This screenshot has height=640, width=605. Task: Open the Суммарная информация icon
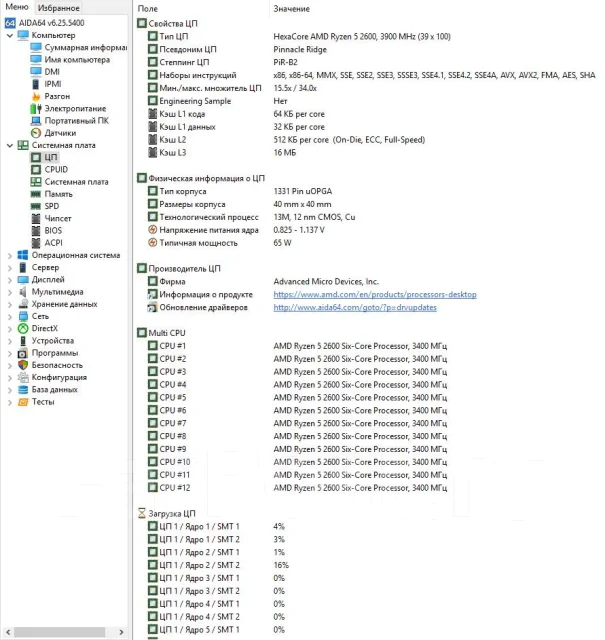[36, 47]
